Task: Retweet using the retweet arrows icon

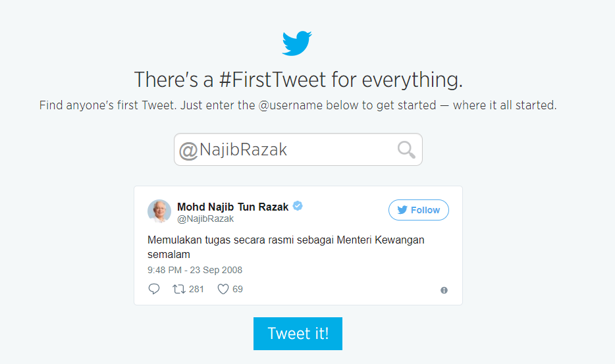Action: click(x=178, y=289)
